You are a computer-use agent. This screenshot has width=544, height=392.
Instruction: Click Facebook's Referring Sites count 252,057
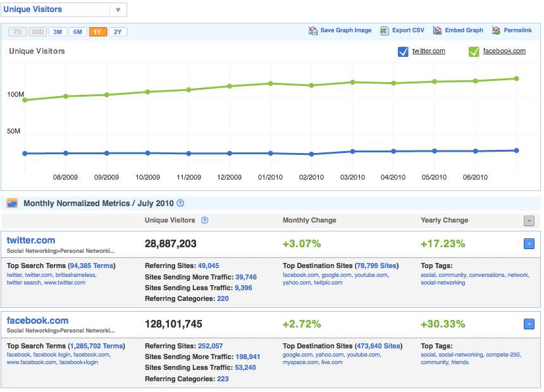point(210,346)
